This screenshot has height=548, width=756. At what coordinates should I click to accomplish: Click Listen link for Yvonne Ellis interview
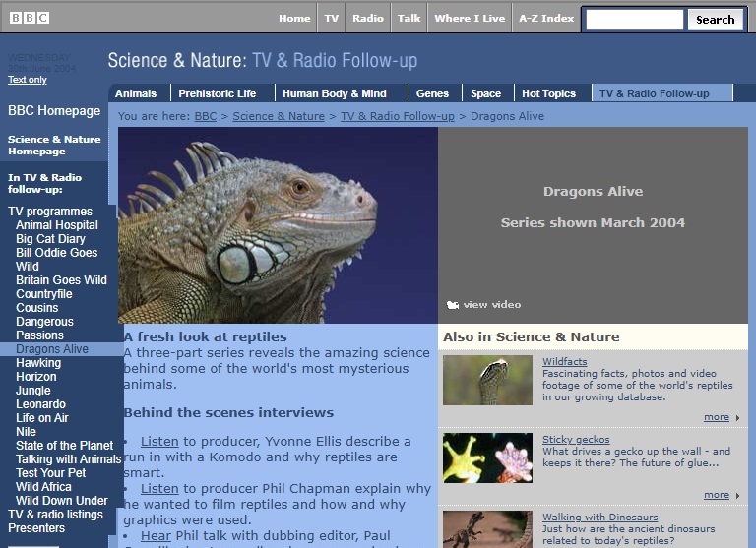click(x=159, y=441)
